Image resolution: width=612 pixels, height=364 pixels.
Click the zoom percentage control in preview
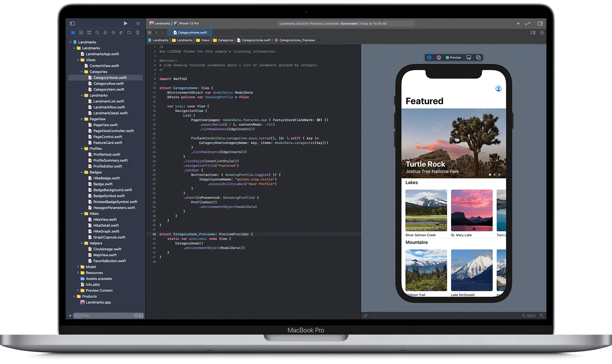click(x=531, y=316)
